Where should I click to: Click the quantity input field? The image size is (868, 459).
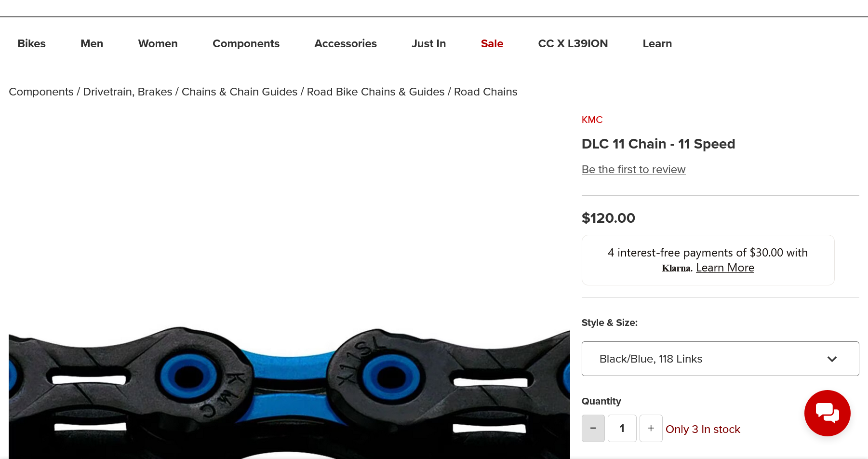(622, 428)
